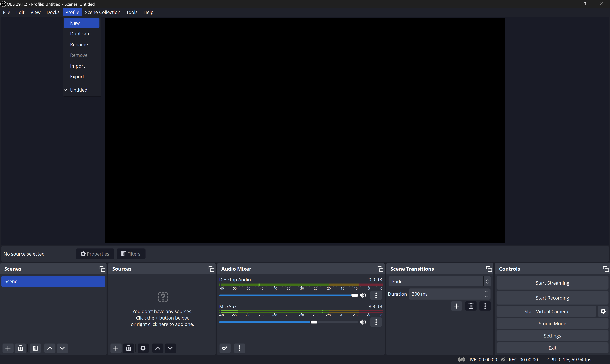Remove selected source with trash icon
Screen dimensions: 610x364
click(128, 348)
